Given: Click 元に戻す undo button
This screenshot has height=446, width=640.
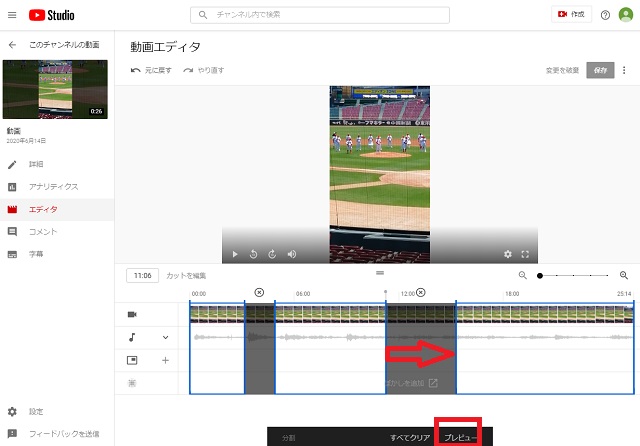Looking at the screenshot, I should click(x=151, y=70).
